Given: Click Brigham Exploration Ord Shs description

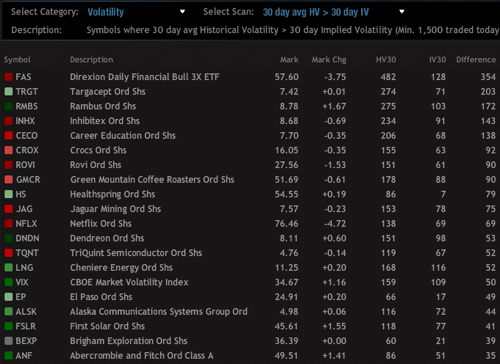Looking at the screenshot, I should (129, 341).
